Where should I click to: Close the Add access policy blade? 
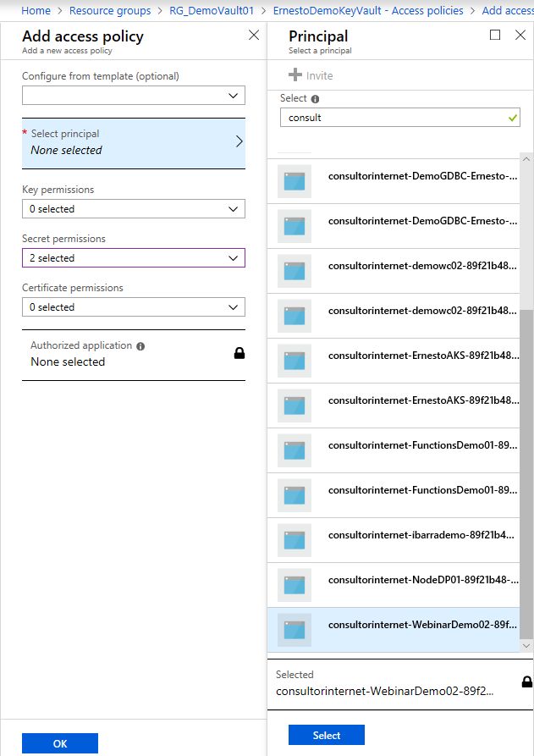click(254, 35)
